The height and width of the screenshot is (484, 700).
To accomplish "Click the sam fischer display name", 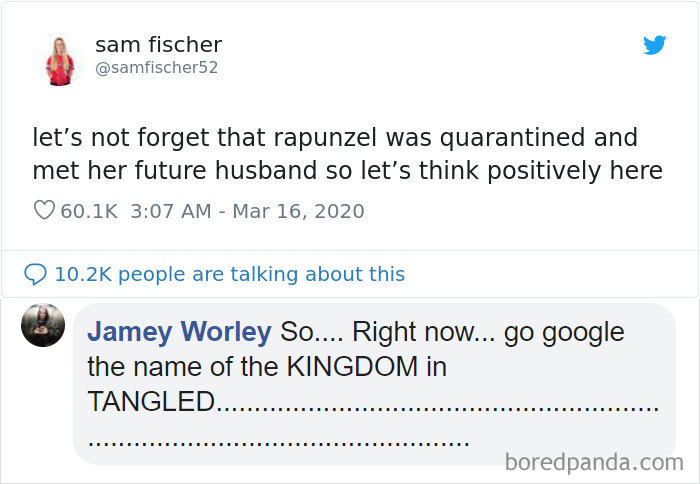I will pyautogui.click(x=158, y=45).
